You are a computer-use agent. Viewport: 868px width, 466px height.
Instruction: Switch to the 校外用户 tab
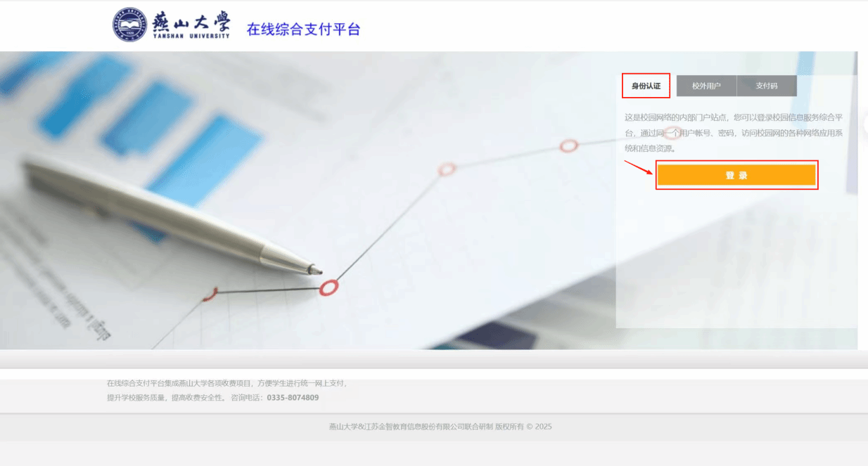706,86
